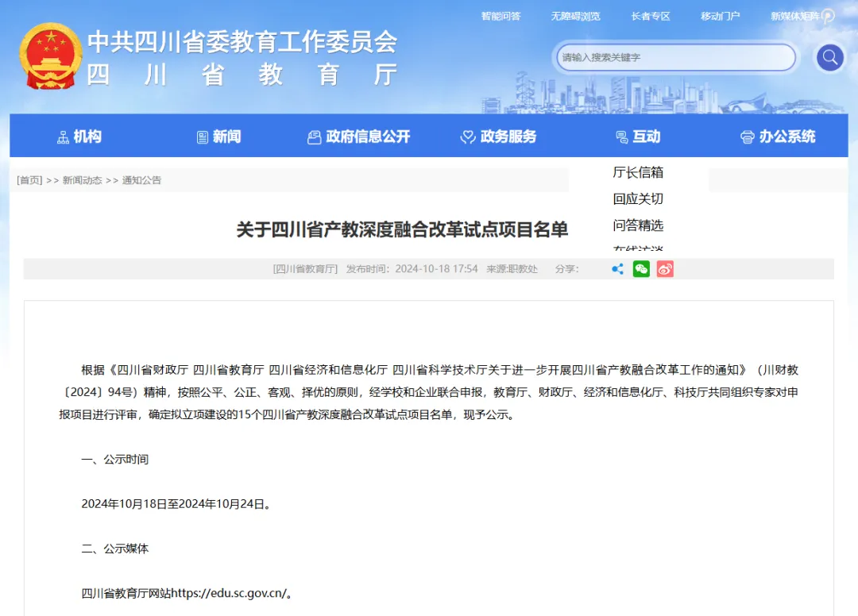858x616 pixels.
Task: Type in the 请输入搜索关键字 search field
Action: pyautogui.click(x=675, y=57)
